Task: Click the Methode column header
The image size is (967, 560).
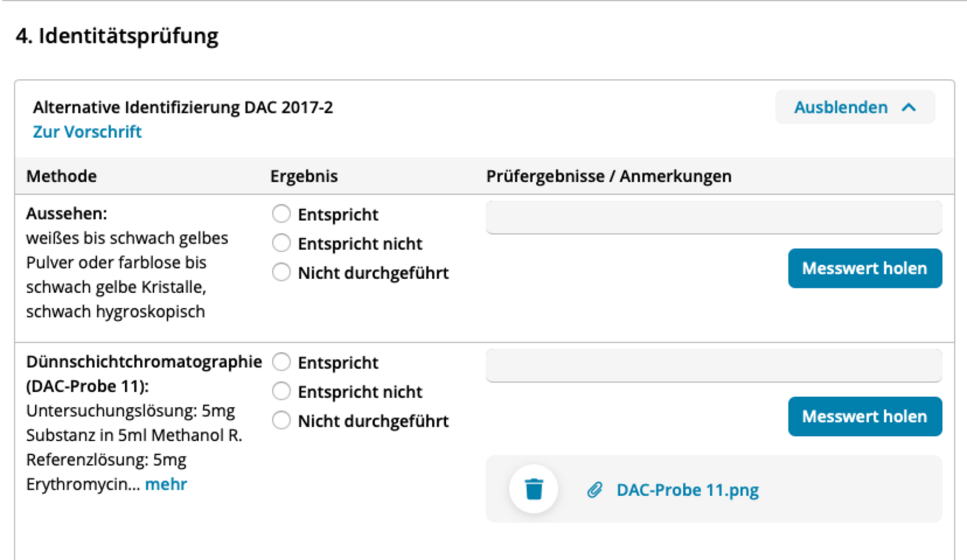Action: click(61, 176)
